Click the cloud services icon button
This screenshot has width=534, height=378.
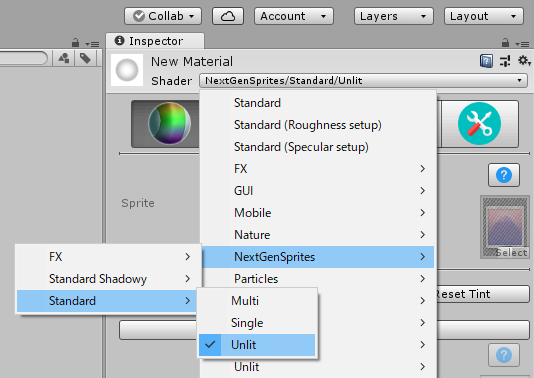tap(228, 16)
